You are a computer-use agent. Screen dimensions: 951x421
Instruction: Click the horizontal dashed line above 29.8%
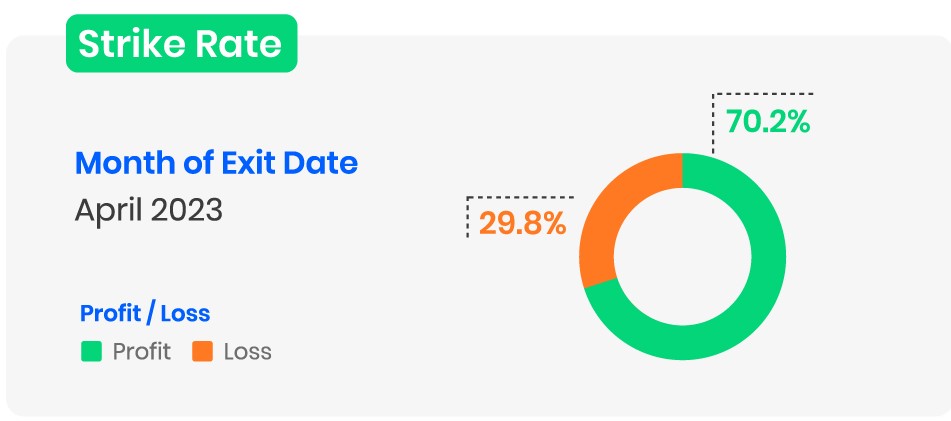[x=520, y=197]
